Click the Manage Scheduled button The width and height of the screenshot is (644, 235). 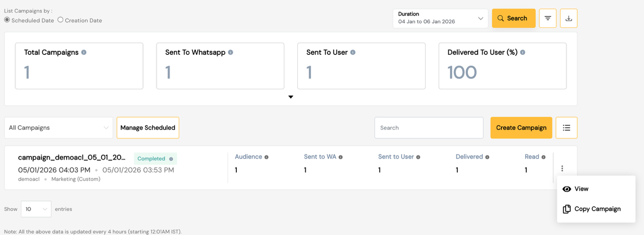(x=148, y=128)
